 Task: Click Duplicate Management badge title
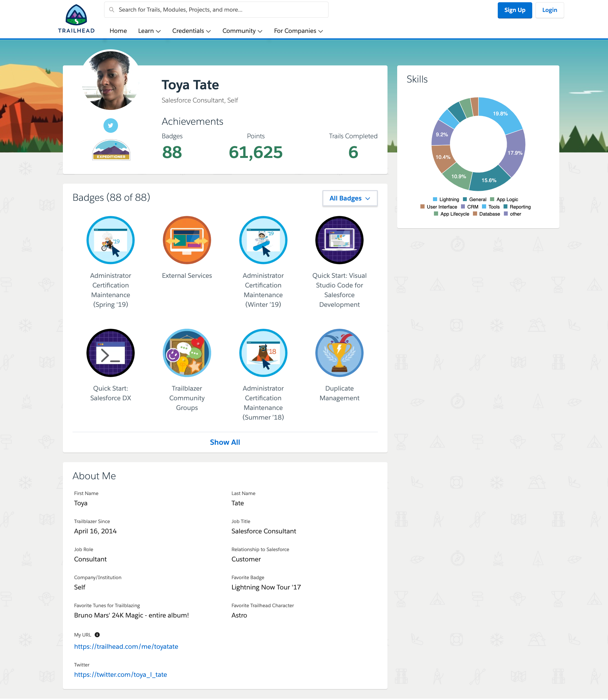(339, 393)
